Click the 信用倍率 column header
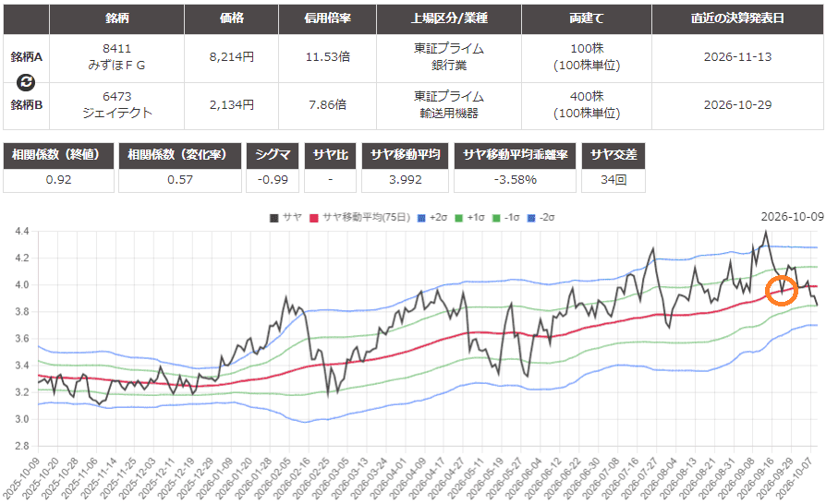Image resolution: width=826 pixels, height=504 pixels. [x=327, y=19]
